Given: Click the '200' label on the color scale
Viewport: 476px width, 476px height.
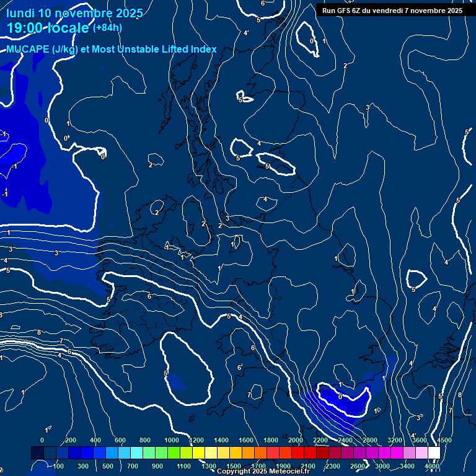Looking at the screenshot, I should point(71,440).
